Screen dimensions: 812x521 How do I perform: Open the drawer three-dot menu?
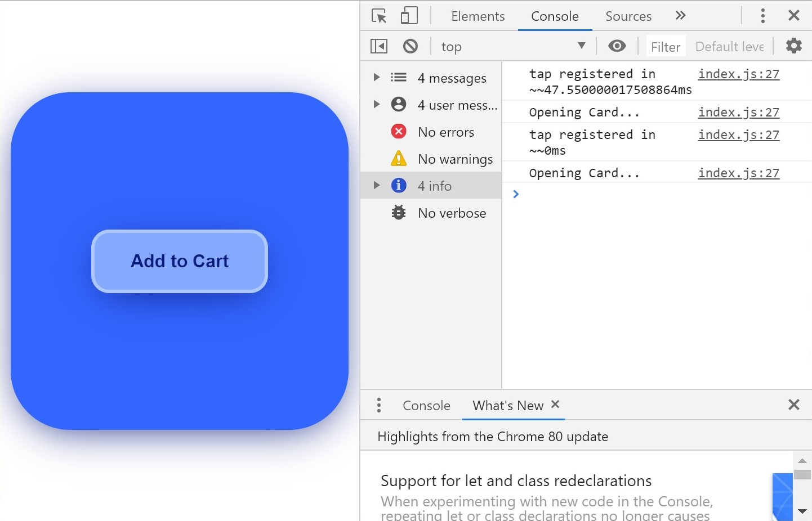pyautogui.click(x=379, y=405)
